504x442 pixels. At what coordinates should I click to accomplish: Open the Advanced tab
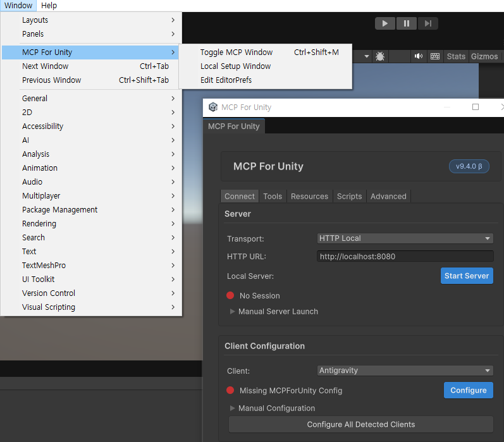pyautogui.click(x=388, y=196)
